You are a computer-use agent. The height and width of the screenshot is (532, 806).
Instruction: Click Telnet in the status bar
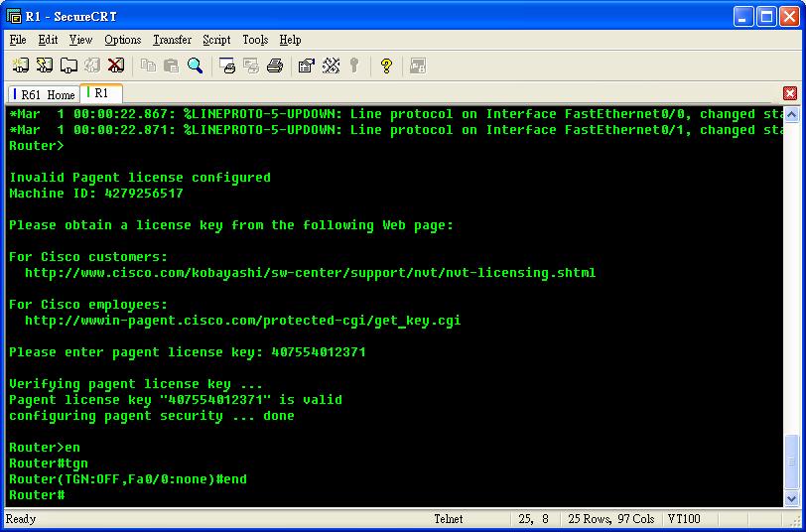pos(449,519)
